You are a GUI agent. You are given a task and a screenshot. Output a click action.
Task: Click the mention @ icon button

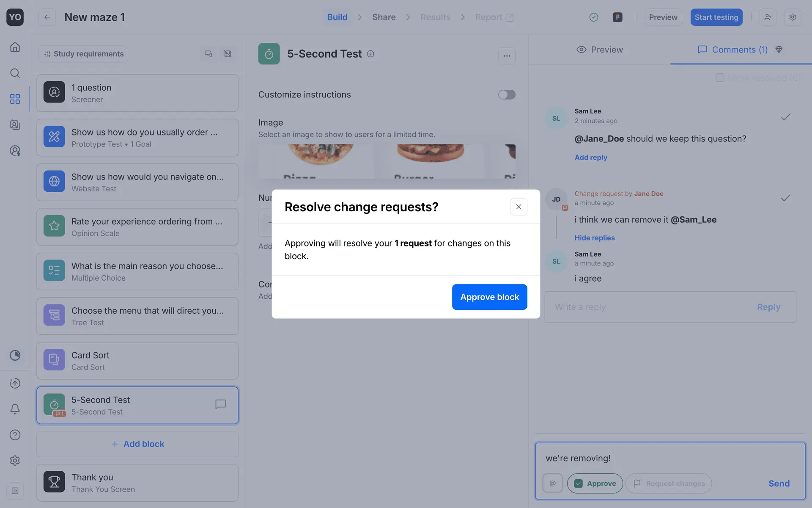coord(552,483)
